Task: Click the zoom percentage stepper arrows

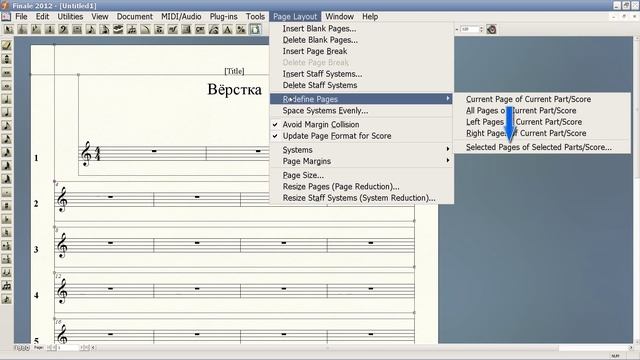Action: (481, 29)
